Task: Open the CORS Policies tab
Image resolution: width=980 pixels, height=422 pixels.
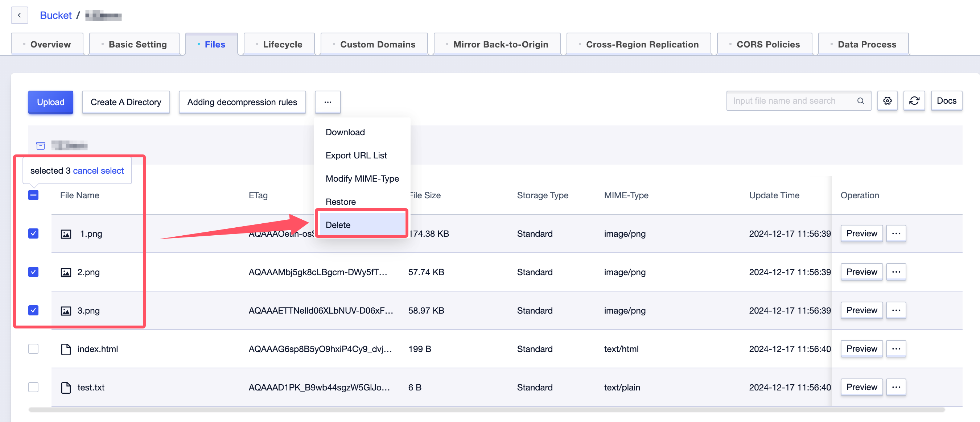Action: (x=765, y=44)
